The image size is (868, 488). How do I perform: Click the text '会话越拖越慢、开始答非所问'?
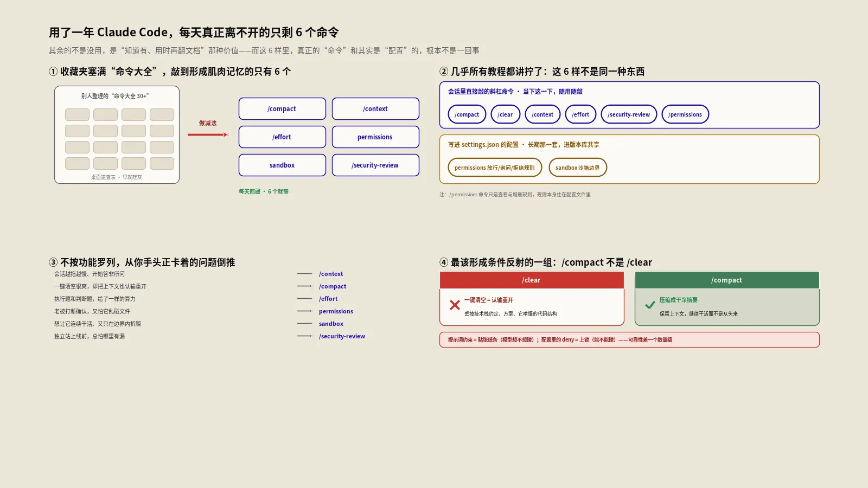click(90, 274)
